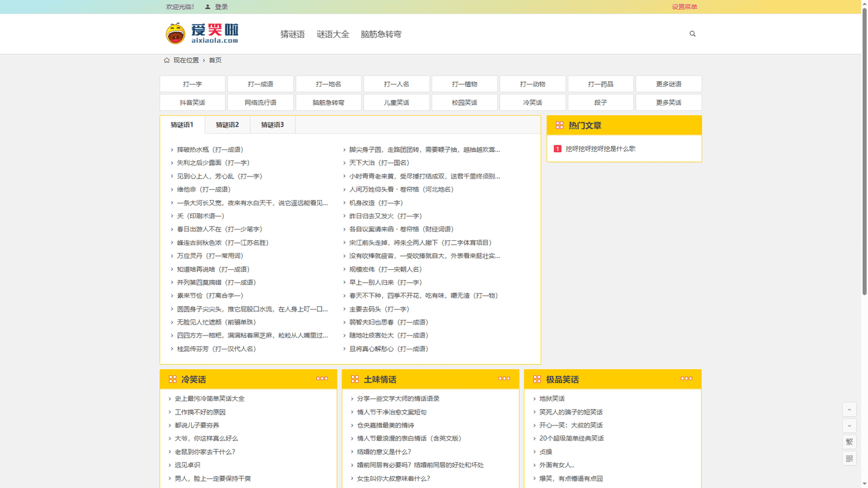Open 分享一些文学大师的情话语录 article
The width and height of the screenshot is (868, 488).
398,399
